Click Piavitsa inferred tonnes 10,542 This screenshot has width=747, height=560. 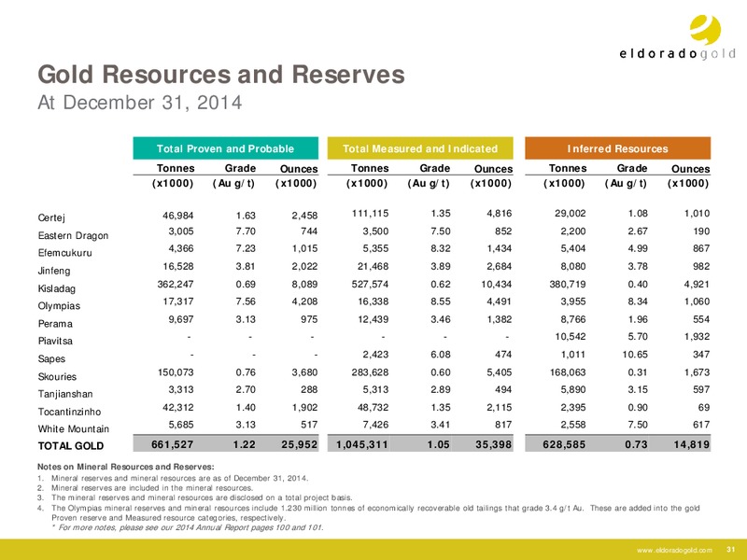(571, 337)
